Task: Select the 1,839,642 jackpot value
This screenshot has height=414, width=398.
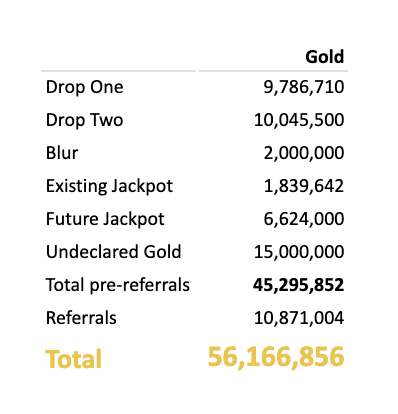Action: click(304, 186)
